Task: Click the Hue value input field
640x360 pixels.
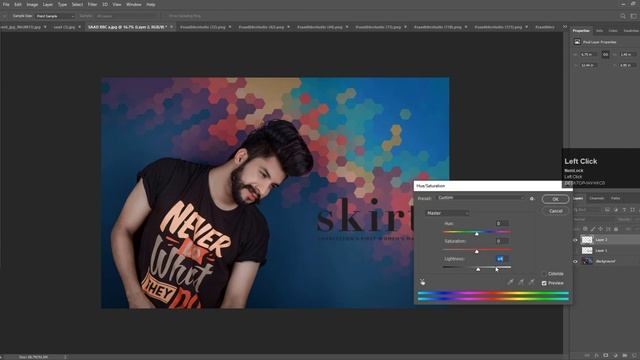Action: pos(502,223)
